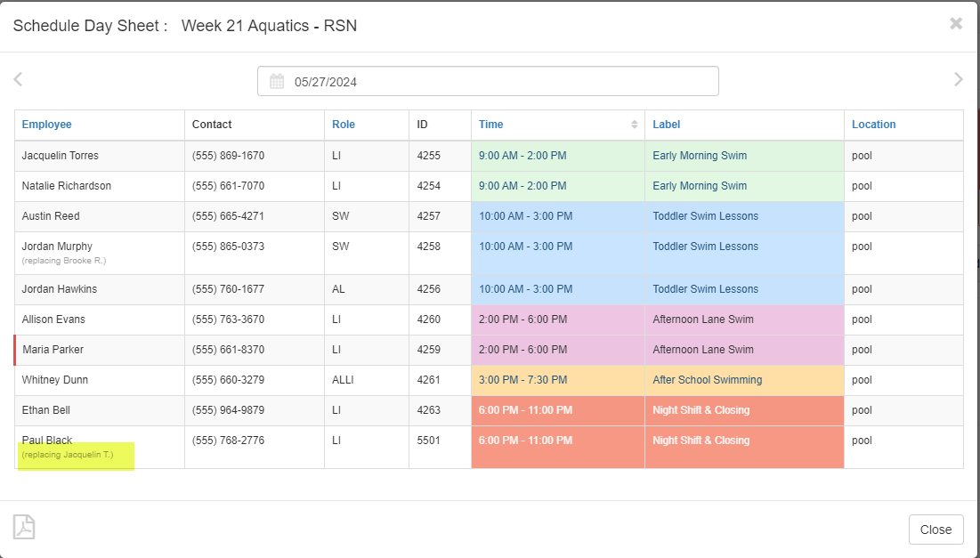The width and height of the screenshot is (980, 558).
Task: Close the dialog with X icon
Action: 956,24
